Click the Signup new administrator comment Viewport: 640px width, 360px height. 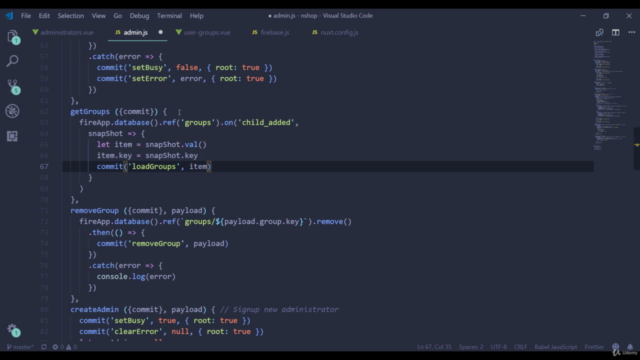279,309
